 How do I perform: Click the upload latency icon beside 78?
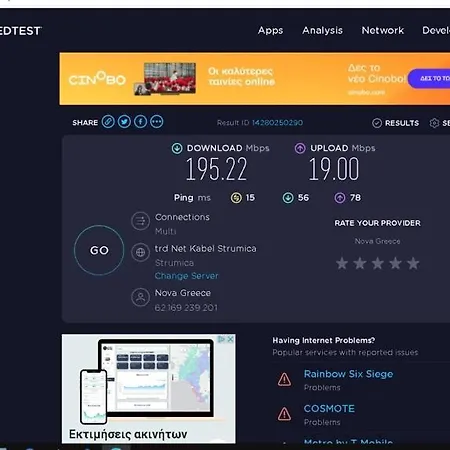(340, 198)
